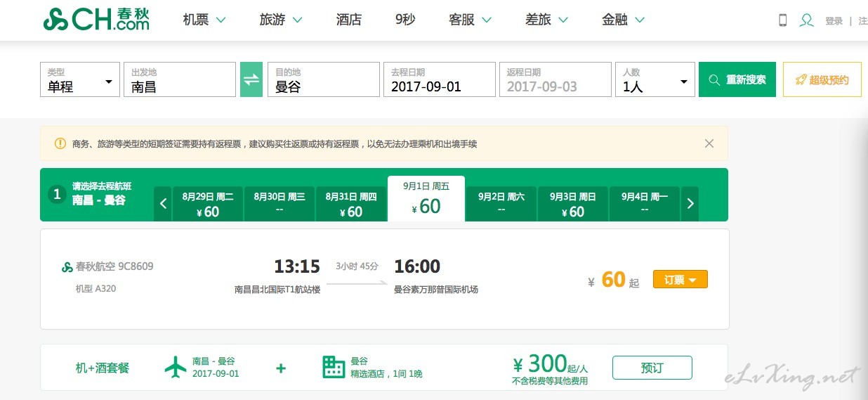Click the user account icon
This screenshot has width=868, height=400.
click(x=807, y=20)
